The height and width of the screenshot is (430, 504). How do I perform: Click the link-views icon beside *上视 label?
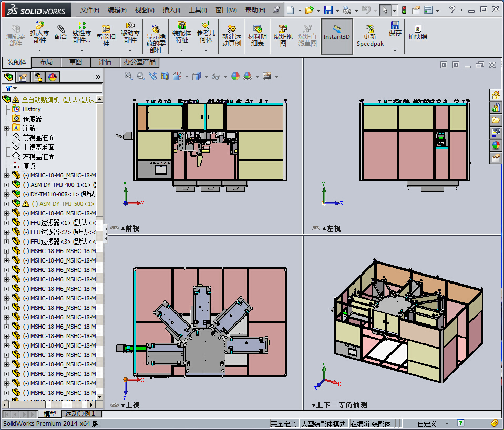[x=115, y=405]
